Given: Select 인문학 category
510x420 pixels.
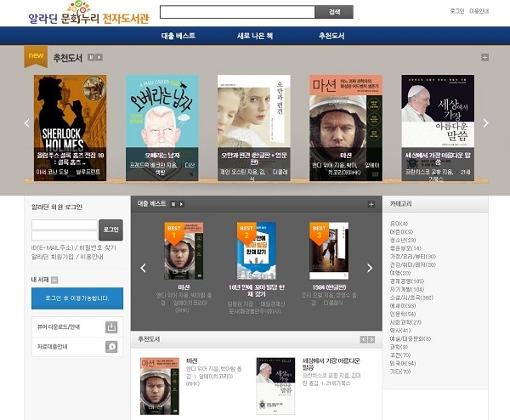Looking at the screenshot, I should pos(403,314).
